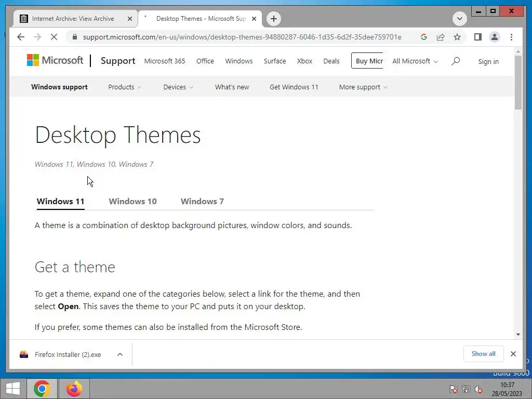532x399 pixels.
Task: Click Show all downloads
Action: pyautogui.click(x=483, y=354)
